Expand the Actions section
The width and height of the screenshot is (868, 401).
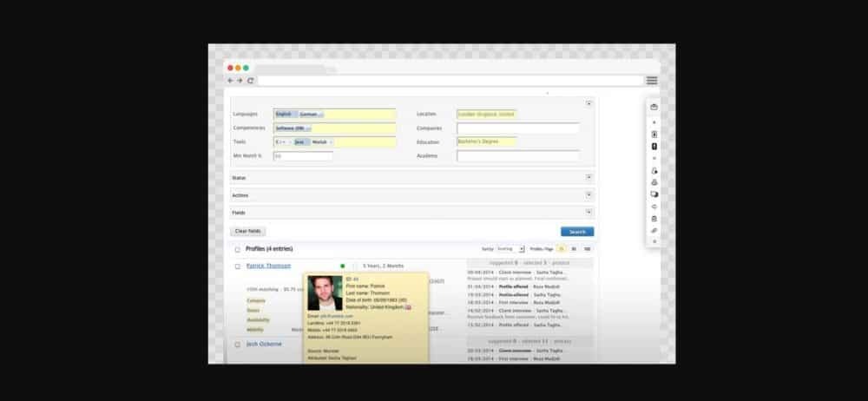[x=589, y=194]
